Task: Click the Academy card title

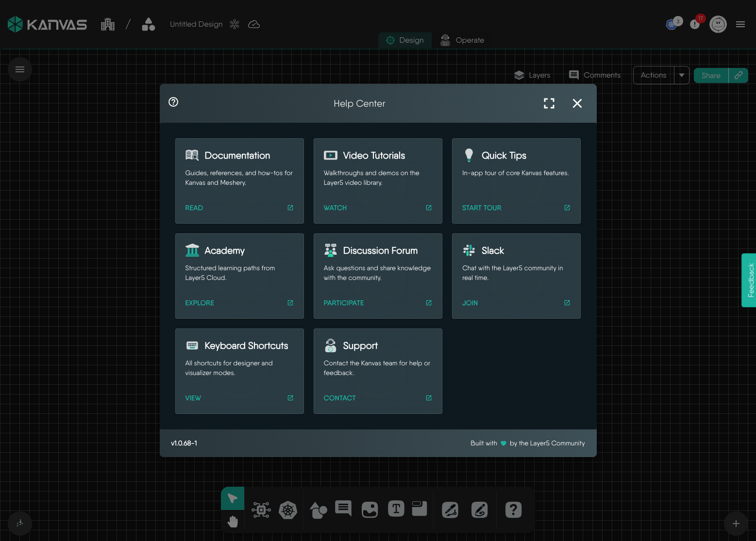Action: [225, 250]
